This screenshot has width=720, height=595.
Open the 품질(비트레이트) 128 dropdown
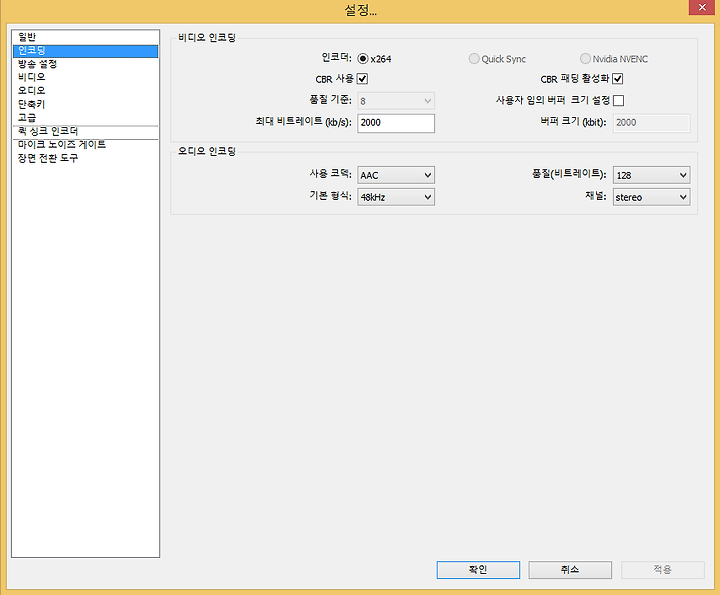click(x=651, y=175)
